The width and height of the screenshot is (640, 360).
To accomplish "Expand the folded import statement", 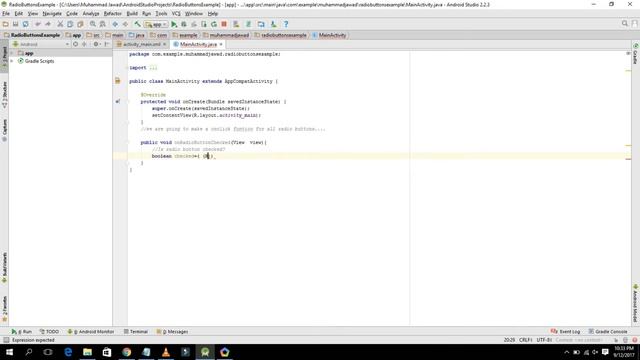I will (x=153, y=68).
